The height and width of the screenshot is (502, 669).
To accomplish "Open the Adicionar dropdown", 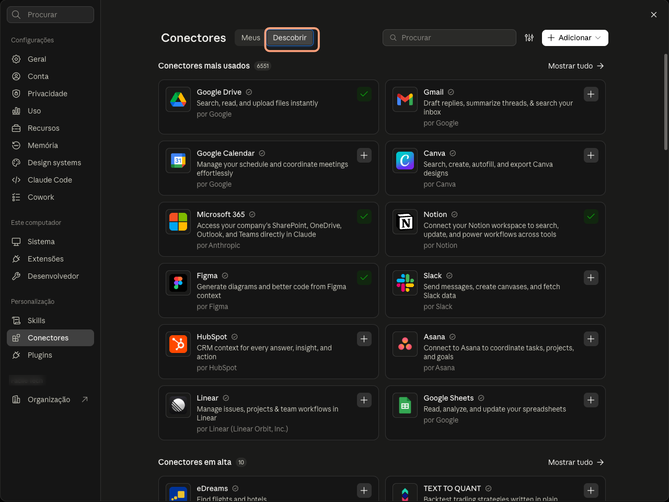I will [575, 38].
